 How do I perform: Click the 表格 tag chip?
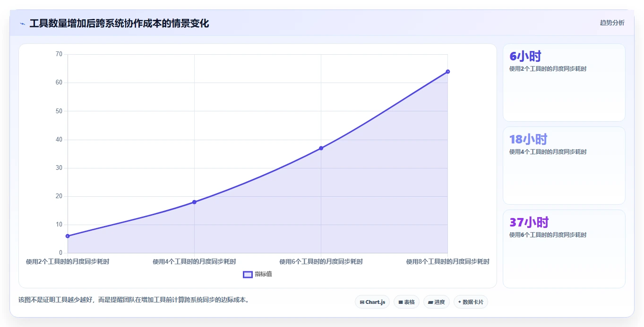pyautogui.click(x=406, y=302)
